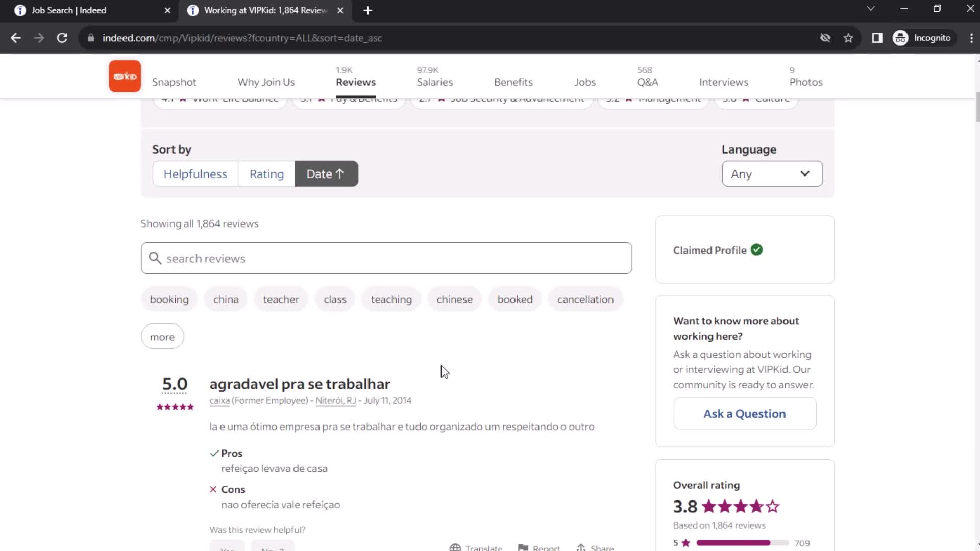The height and width of the screenshot is (551, 980).
Task: Bookmark this page with star icon
Action: [x=848, y=38]
